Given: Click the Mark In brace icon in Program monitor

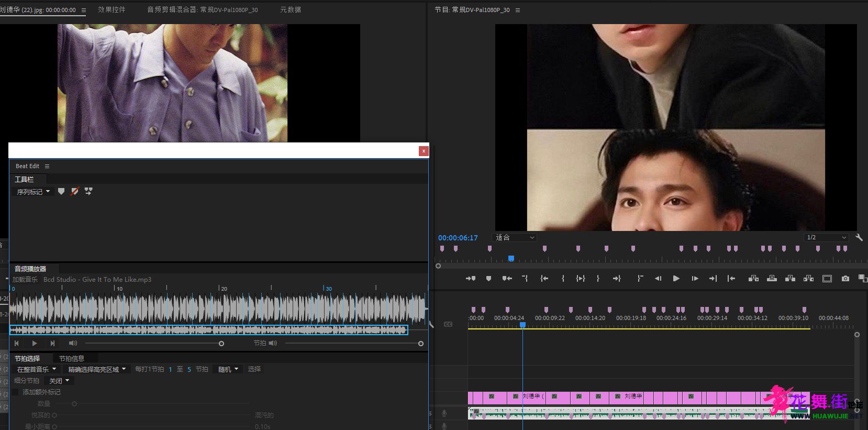Looking at the screenshot, I should click(x=563, y=279).
